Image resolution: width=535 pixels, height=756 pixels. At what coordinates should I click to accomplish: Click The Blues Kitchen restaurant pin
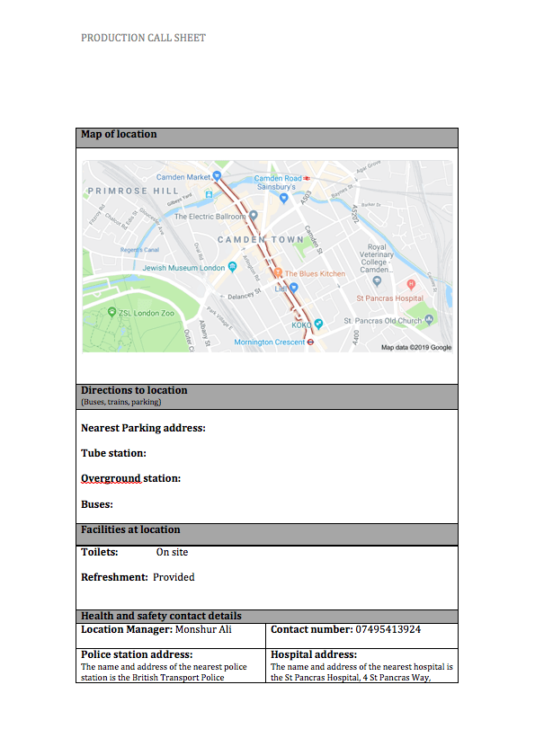tap(278, 273)
